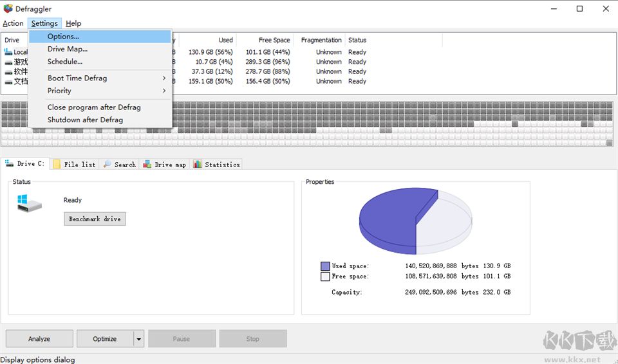Click the File list tab folder icon
This screenshot has height=364, width=618.
[57, 165]
